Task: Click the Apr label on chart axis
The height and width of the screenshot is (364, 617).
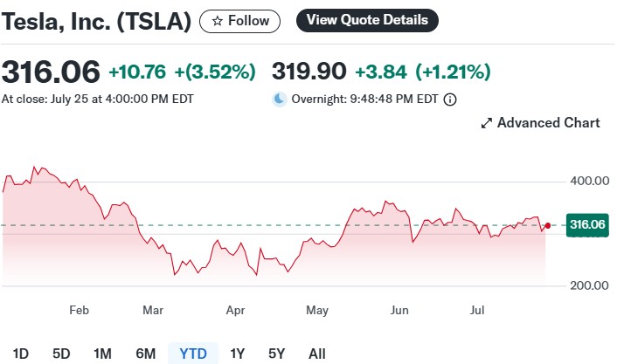Action: pyautogui.click(x=235, y=311)
